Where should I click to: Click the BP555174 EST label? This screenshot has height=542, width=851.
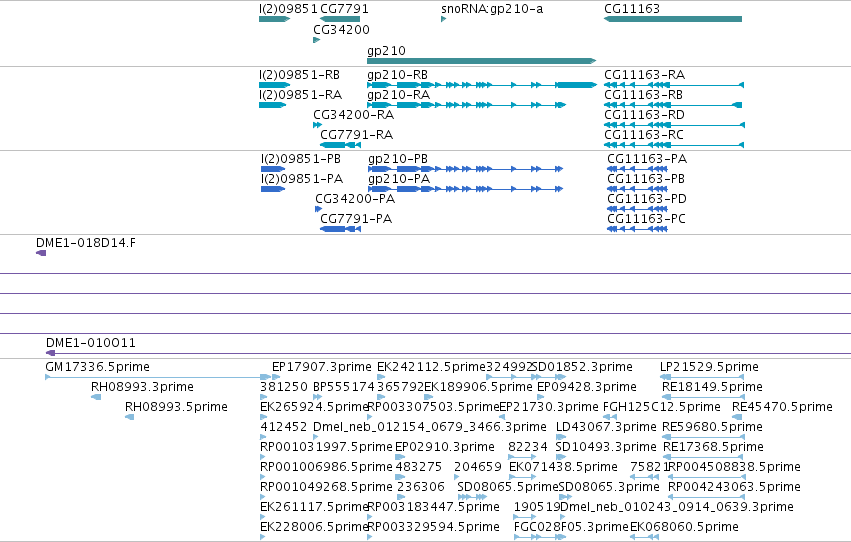tap(344, 387)
